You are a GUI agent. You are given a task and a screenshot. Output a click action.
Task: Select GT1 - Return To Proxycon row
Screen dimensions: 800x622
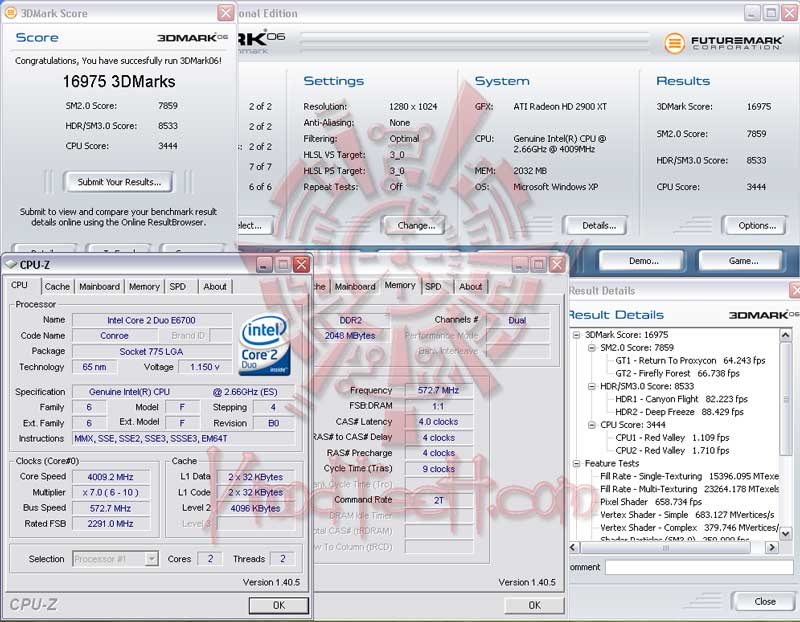point(690,361)
